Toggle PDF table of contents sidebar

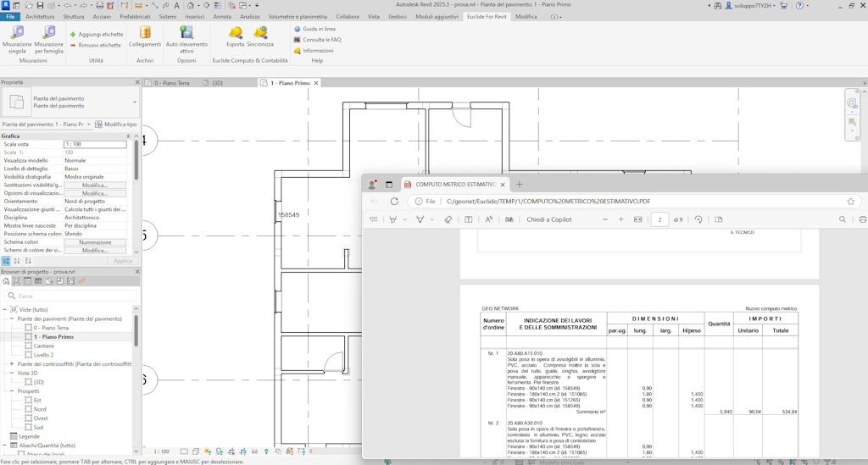click(374, 219)
